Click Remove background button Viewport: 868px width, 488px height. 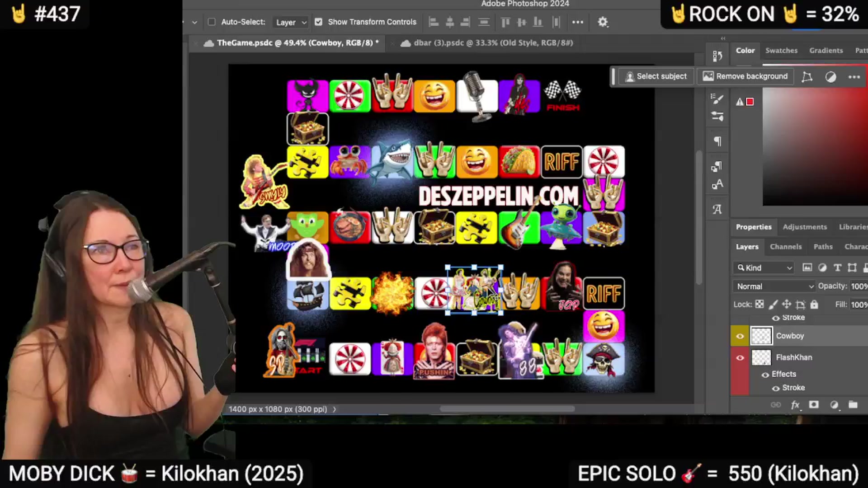(x=745, y=76)
